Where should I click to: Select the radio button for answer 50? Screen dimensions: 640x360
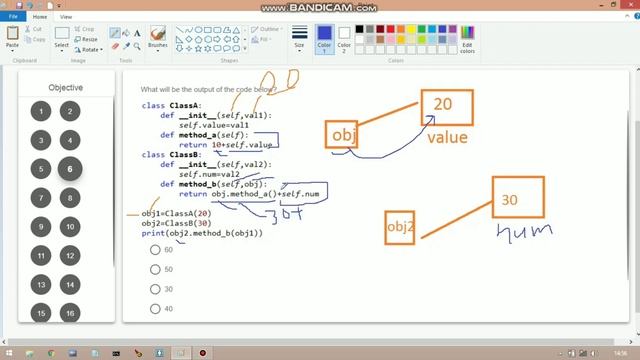(155, 269)
